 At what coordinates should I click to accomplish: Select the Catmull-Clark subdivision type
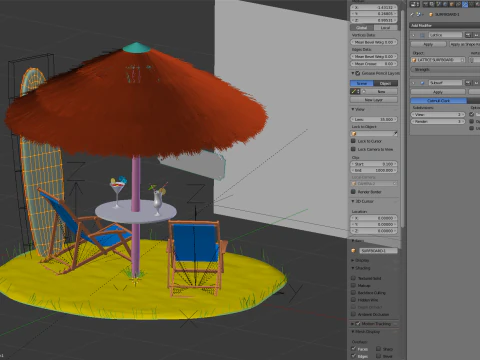coord(439,100)
